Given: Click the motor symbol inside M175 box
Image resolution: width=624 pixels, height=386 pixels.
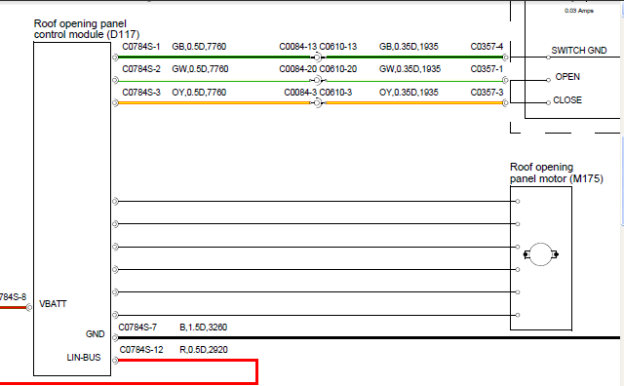Looking at the screenshot, I should [x=540, y=254].
